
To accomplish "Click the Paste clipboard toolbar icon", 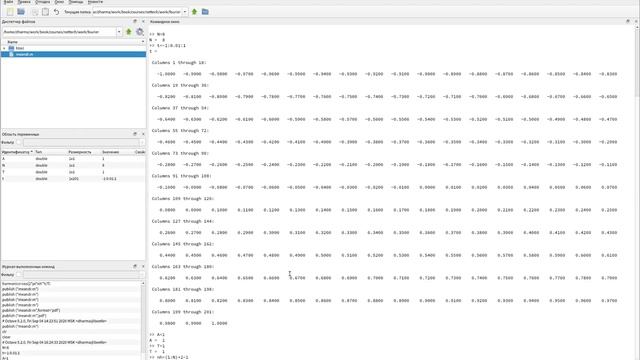I will [x=45, y=12].
